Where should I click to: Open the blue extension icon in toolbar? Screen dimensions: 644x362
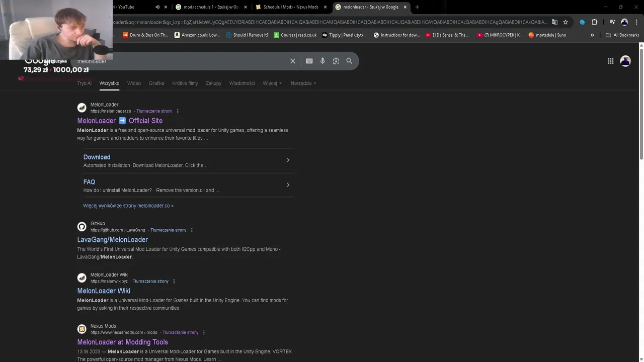pos(582,22)
